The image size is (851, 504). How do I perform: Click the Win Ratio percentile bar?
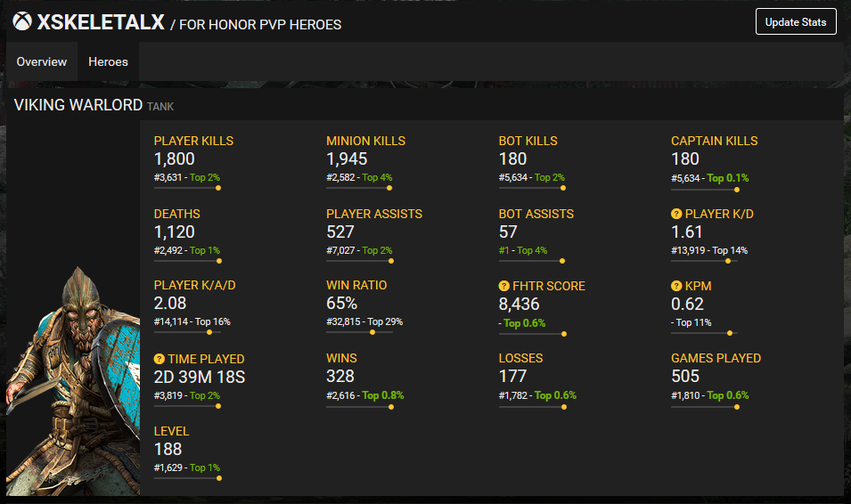[359, 332]
